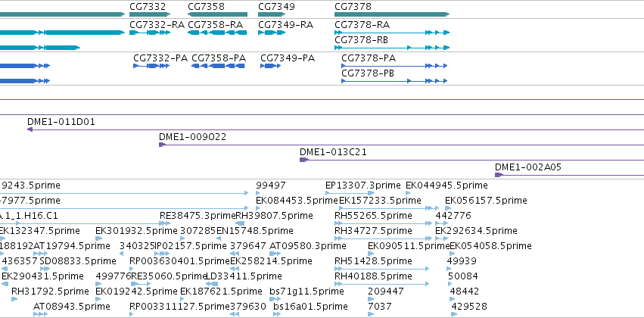Select the DME1-013C21 clone label
Viewport: 644px width, 318px height.
click(x=333, y=152)
